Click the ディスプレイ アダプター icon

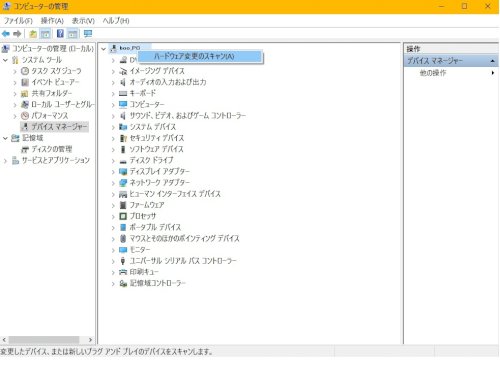123,171
